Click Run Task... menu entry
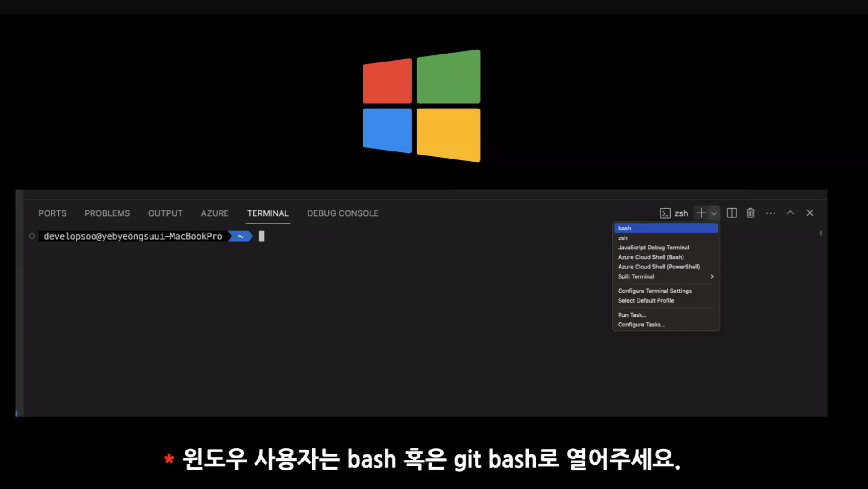868x489 pixels. pyautogui.click(x=632, y=315)
